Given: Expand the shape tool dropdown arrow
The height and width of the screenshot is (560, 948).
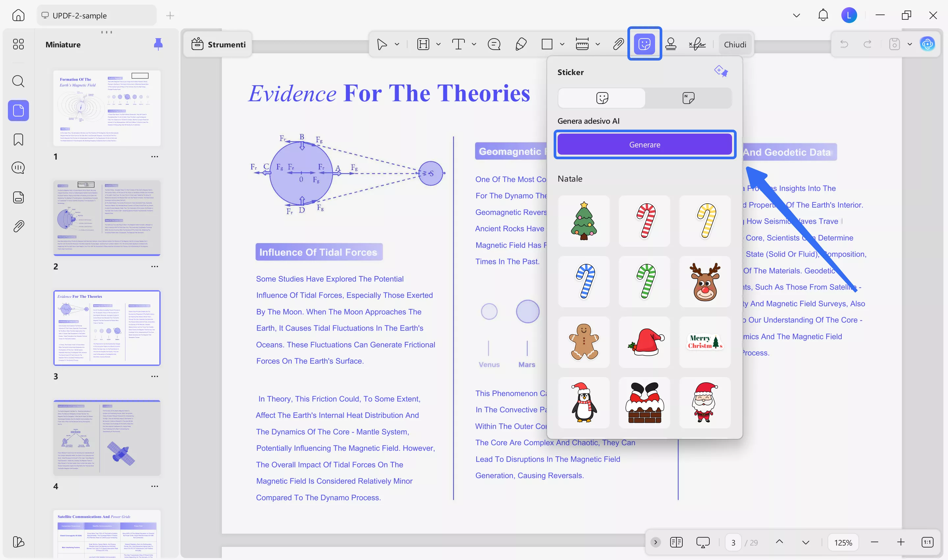Looking at the screenshot, I should point(562,44).
